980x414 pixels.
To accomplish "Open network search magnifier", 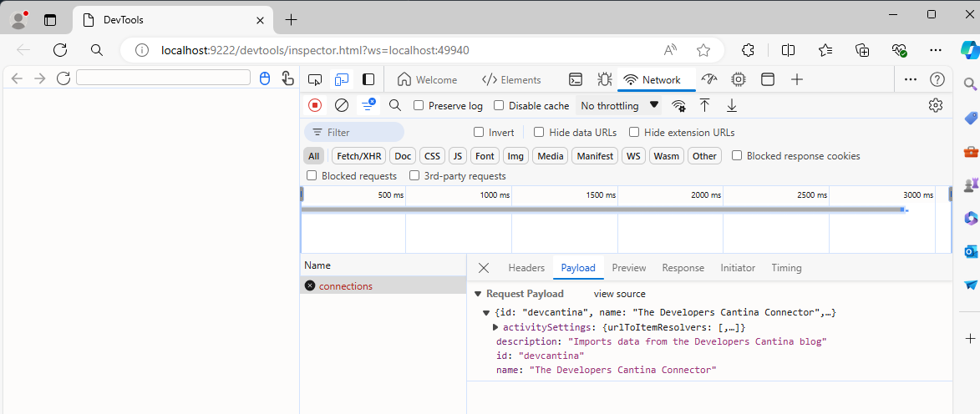I will (395, 105).
